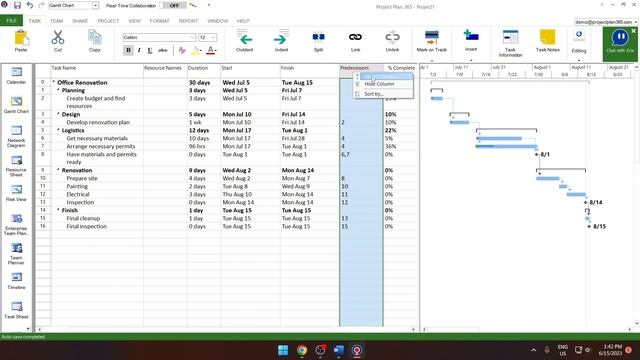This screenshot has height=360, width=640.
Task: Collapse the Design summary task
Action: point(58,114)
